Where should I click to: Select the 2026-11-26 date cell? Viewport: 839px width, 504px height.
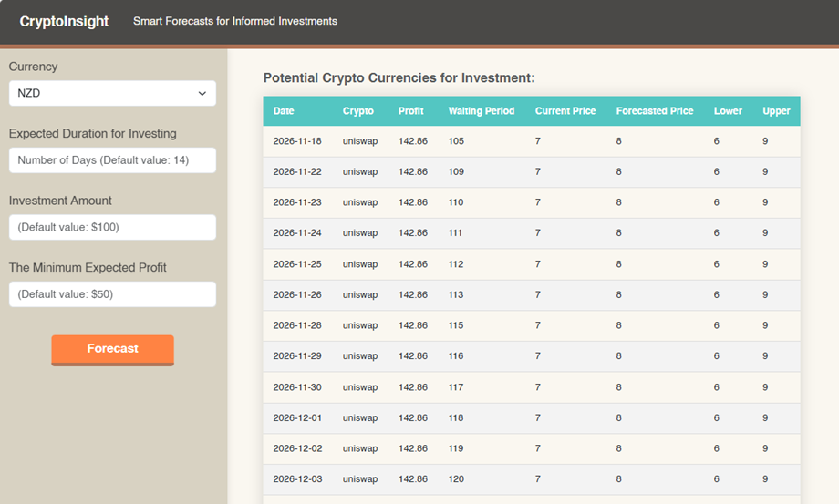tap(297, 294)
